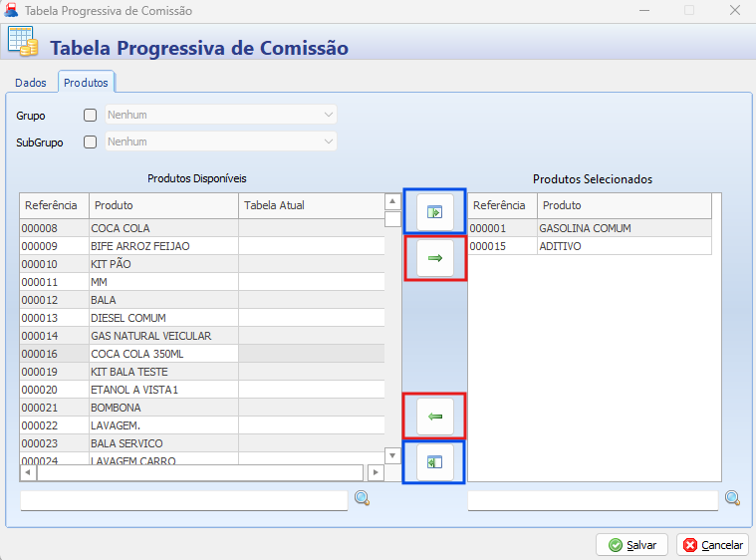Screen dimensions: 756x560
Task: Click the available products search field
Action: pyautogui.click(x=184, y=500)
